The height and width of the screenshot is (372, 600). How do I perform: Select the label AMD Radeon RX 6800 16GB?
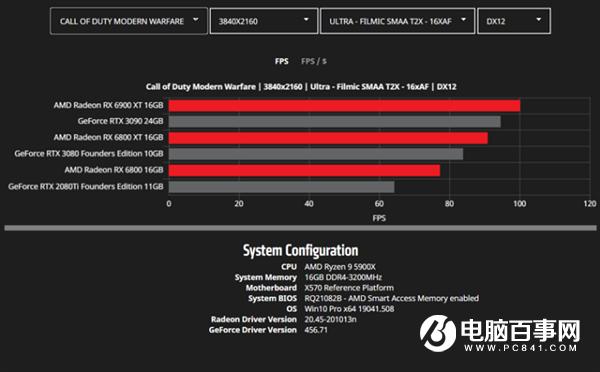114,170
